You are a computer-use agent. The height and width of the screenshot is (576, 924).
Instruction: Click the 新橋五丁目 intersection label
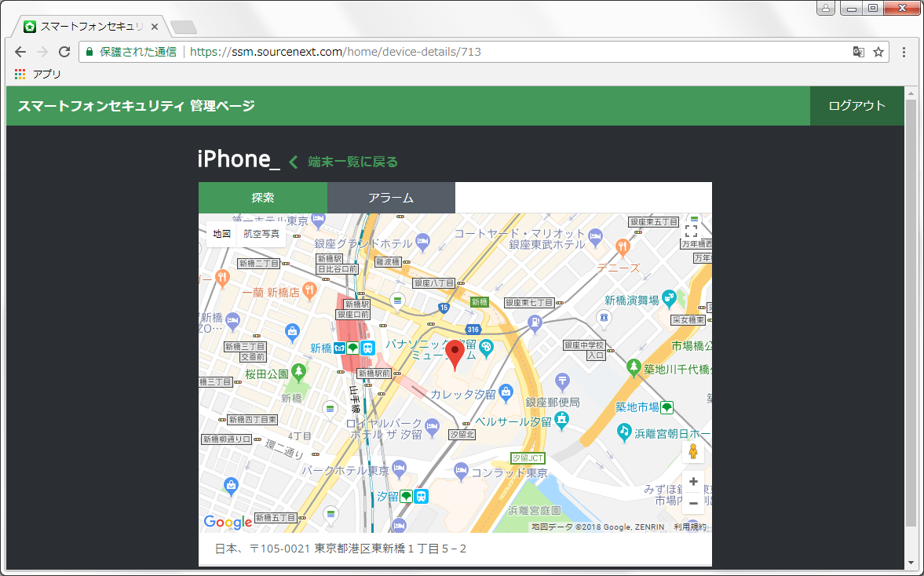point(276,518)
